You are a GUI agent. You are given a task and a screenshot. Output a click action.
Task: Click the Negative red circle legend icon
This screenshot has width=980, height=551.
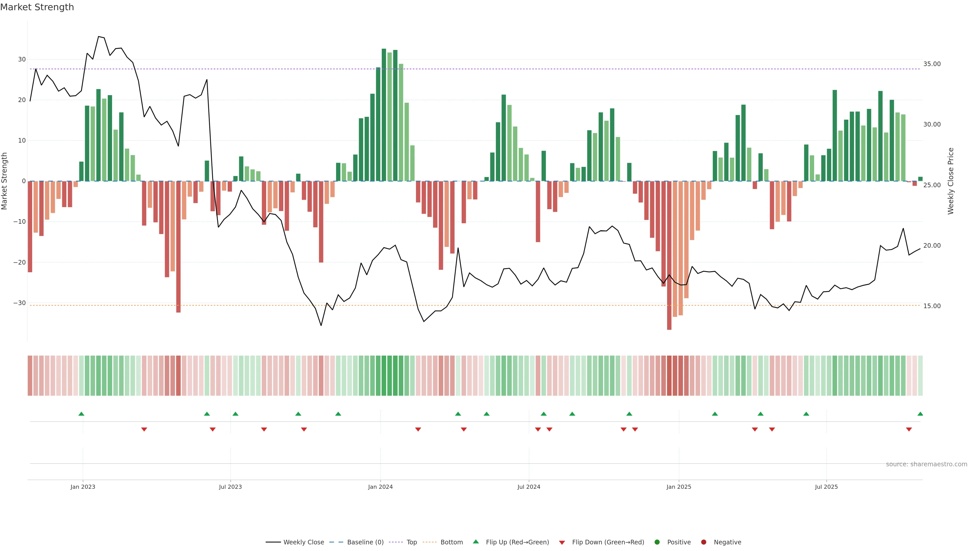(x=703, y=542)
